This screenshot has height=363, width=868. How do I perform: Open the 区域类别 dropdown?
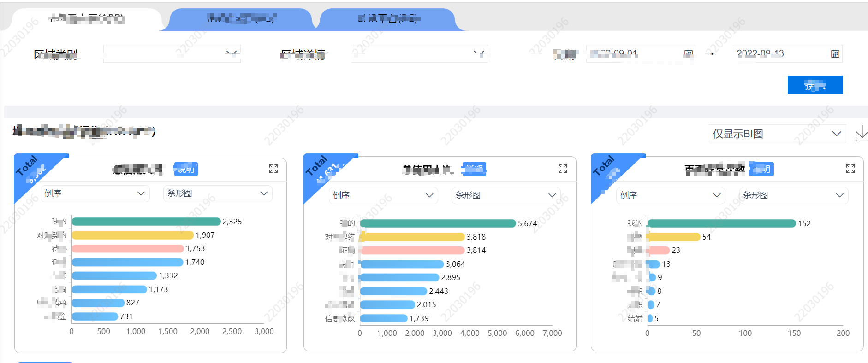tap(172, 54)
